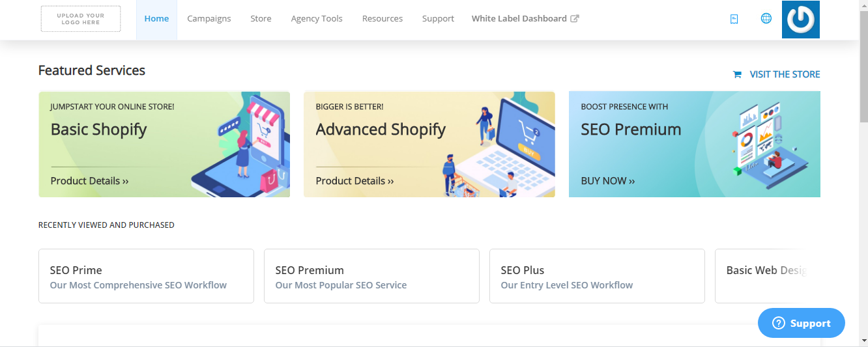Open the Campaigns menu
Viewport: 868px width, 347px height.
pos(209,19)
